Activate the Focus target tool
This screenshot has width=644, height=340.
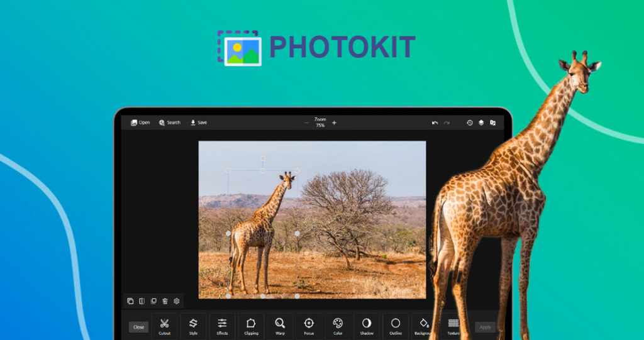pyautogui.click(x=309, y=324)
